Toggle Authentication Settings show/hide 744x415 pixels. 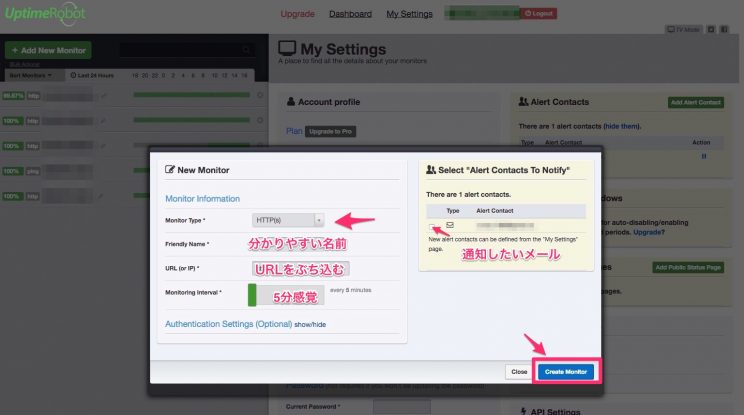(x=310, y=324)
